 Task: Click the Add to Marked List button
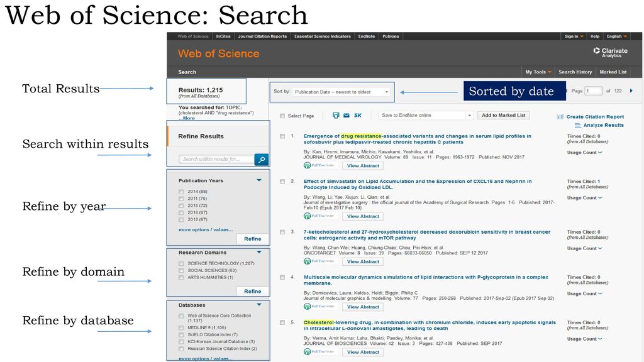pyautogui.click(x=504, y=116)
